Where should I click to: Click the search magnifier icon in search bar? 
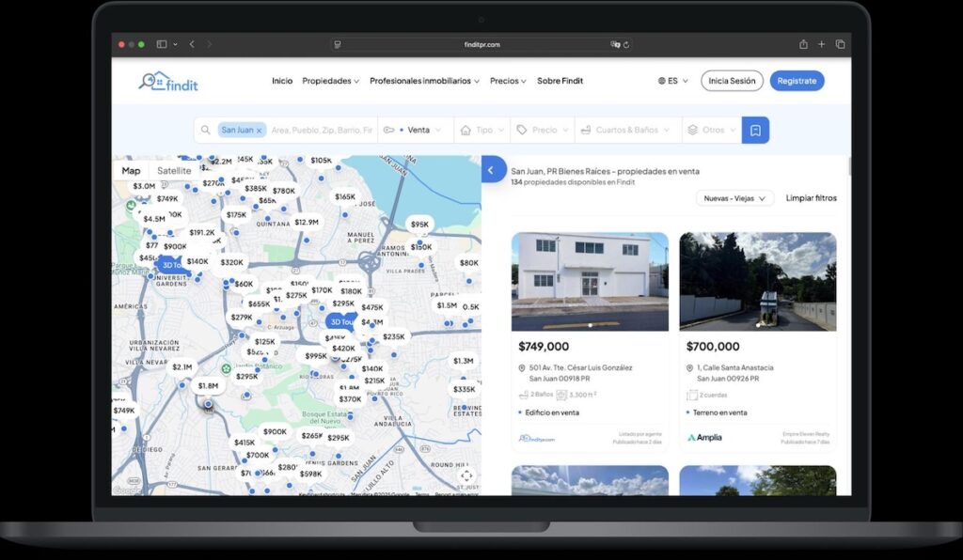click(x=206, y=130)
